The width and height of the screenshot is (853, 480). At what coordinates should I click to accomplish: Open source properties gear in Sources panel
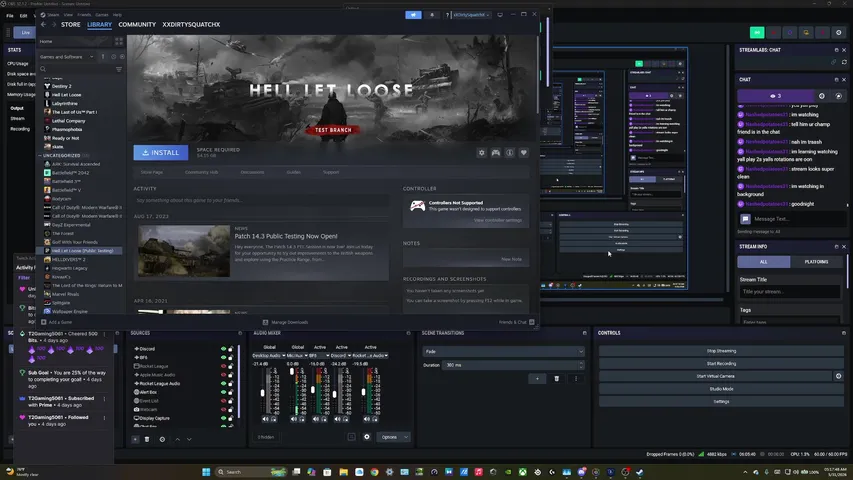click(162, 439)
